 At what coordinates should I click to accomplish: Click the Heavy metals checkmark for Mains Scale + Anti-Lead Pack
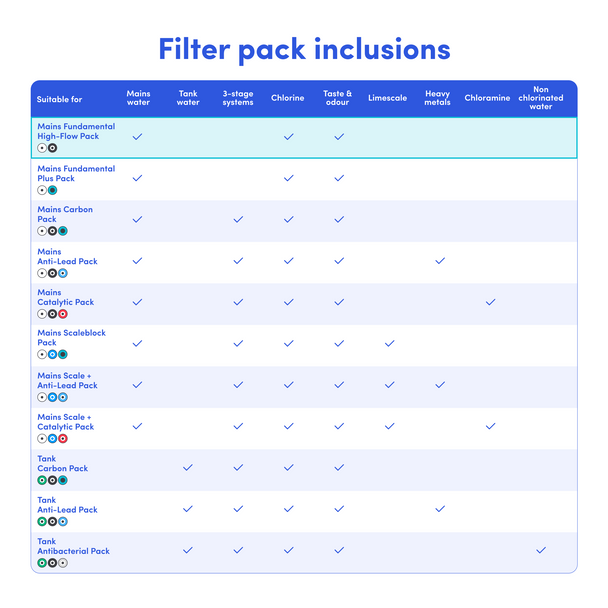440,385
